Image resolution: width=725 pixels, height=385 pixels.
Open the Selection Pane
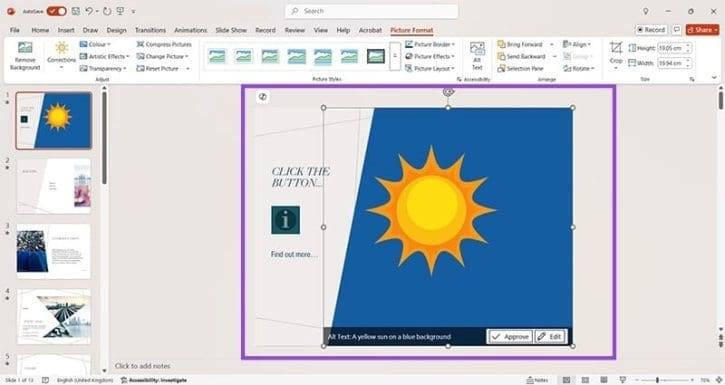tap(520, 68)
